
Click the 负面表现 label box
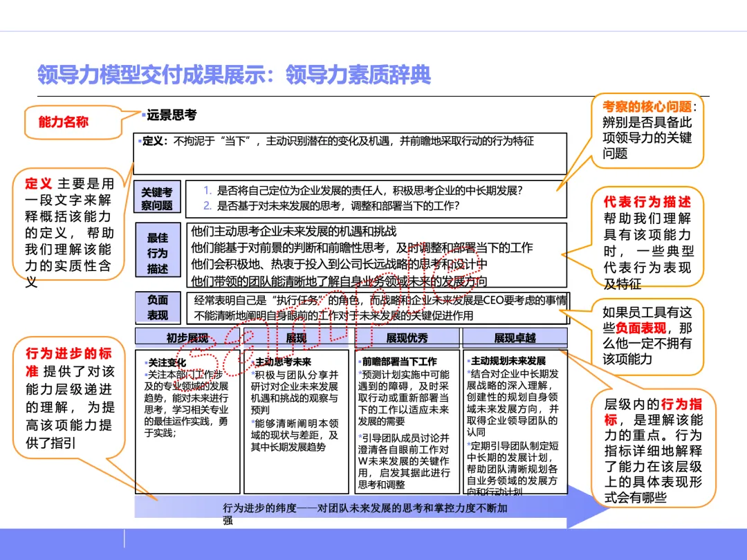[158, 308]
